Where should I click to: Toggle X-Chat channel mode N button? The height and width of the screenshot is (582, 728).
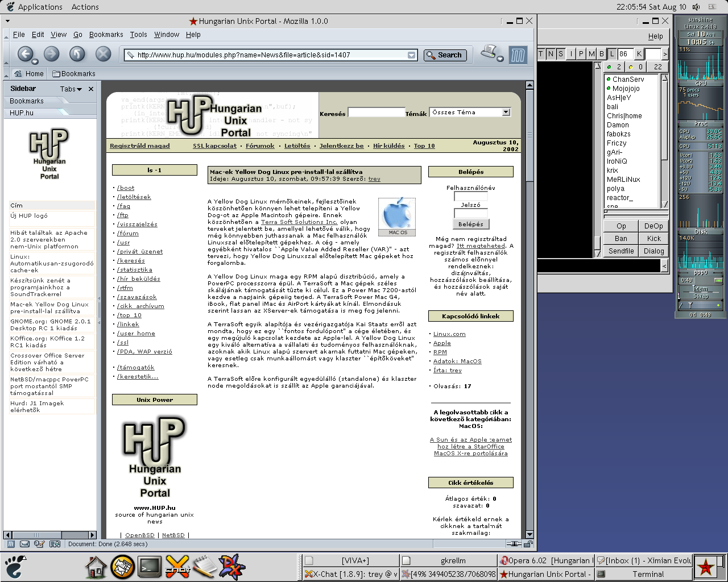coord(551,54)
